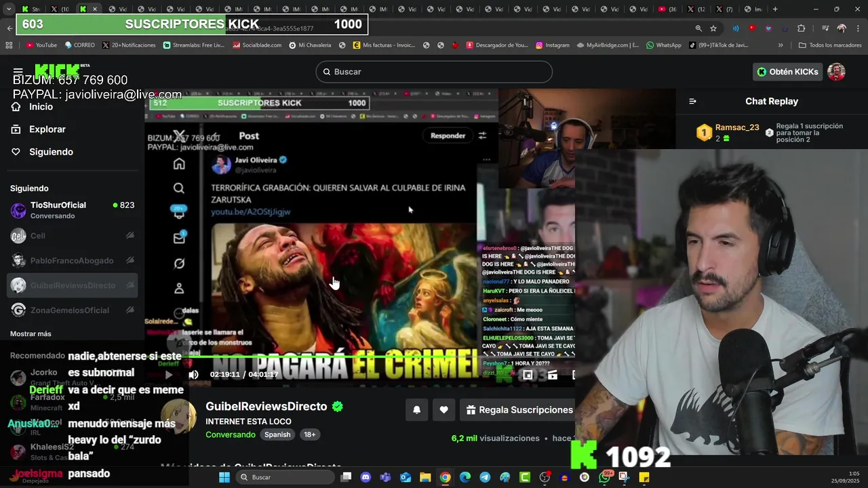Open Ramsac_23 top gifter profile
The image size is (868, 488).
pyautogui.click(x=737, y=127)
